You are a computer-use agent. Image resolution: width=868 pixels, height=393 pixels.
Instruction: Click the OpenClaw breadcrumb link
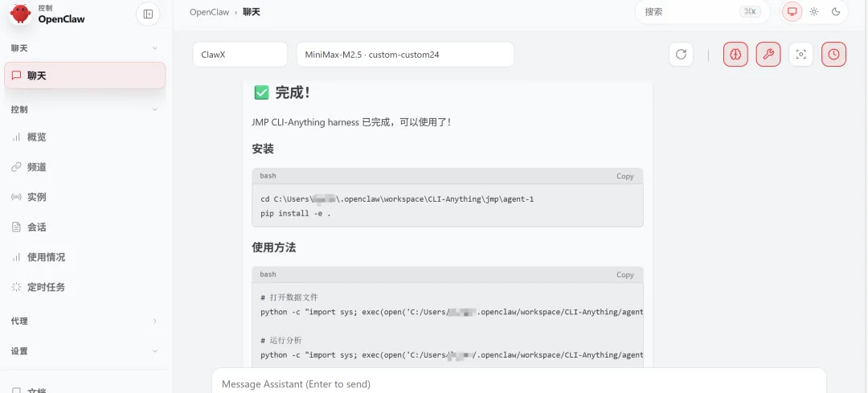click(209, 12)
